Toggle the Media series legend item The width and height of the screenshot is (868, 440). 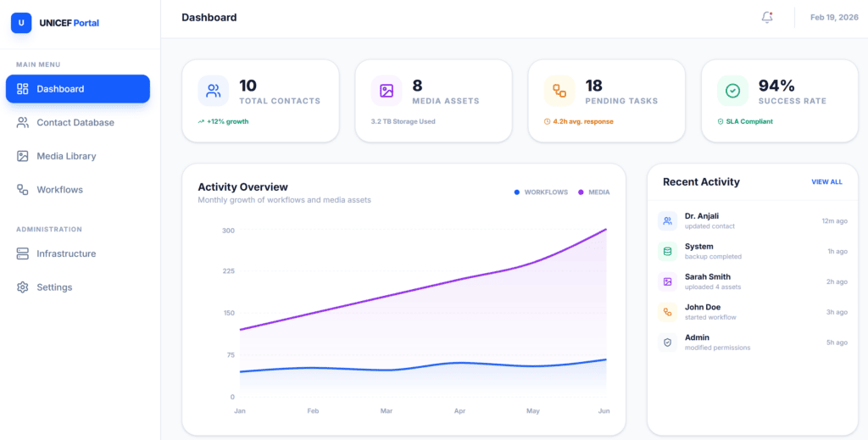(594, 192)
